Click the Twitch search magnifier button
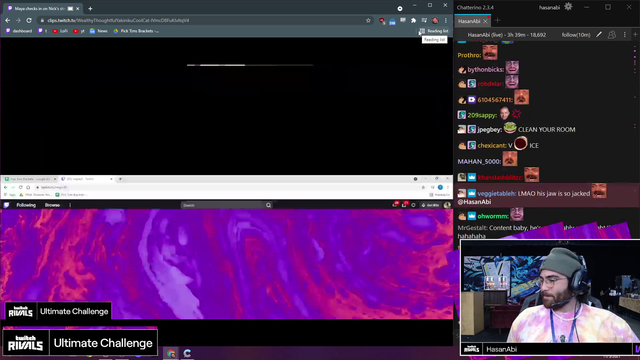Image resolution: width=640 pixels, height=360 pixels. click(x=268, y=205)
